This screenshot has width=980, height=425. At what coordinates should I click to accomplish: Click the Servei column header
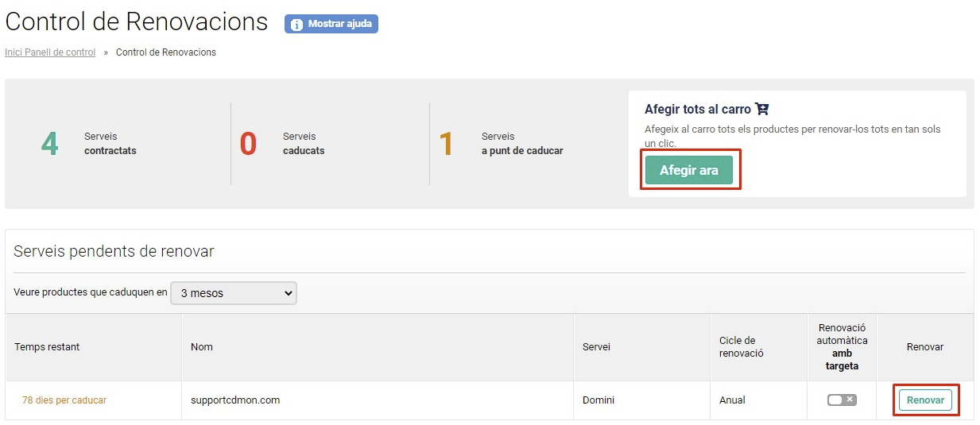point(596,347)
